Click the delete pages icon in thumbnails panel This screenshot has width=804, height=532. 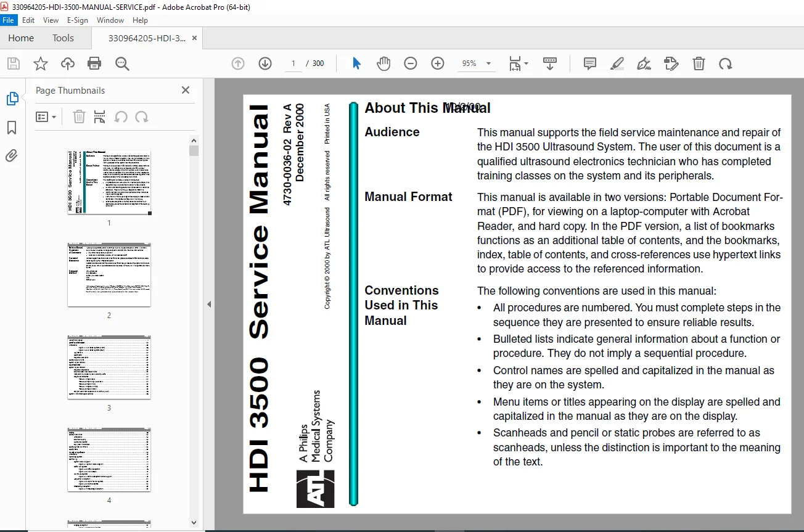pos(79,117)
